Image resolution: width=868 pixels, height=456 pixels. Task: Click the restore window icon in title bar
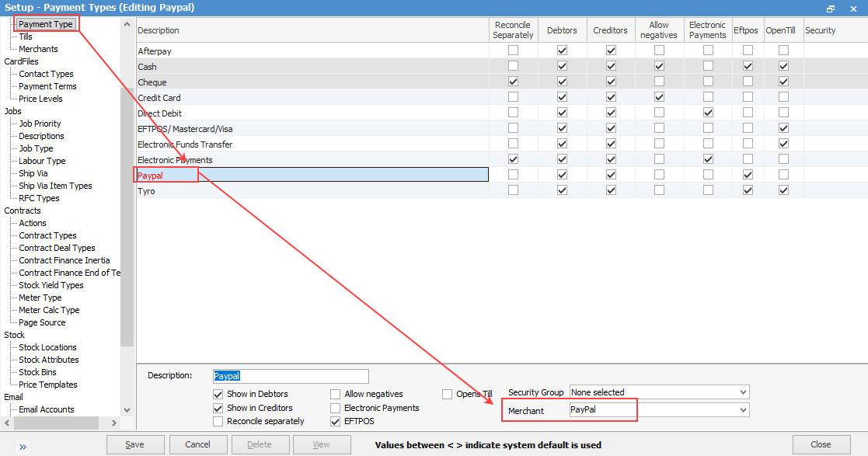coord(831,8)
